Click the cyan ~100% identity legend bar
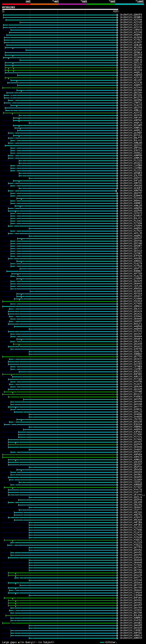 130,4
